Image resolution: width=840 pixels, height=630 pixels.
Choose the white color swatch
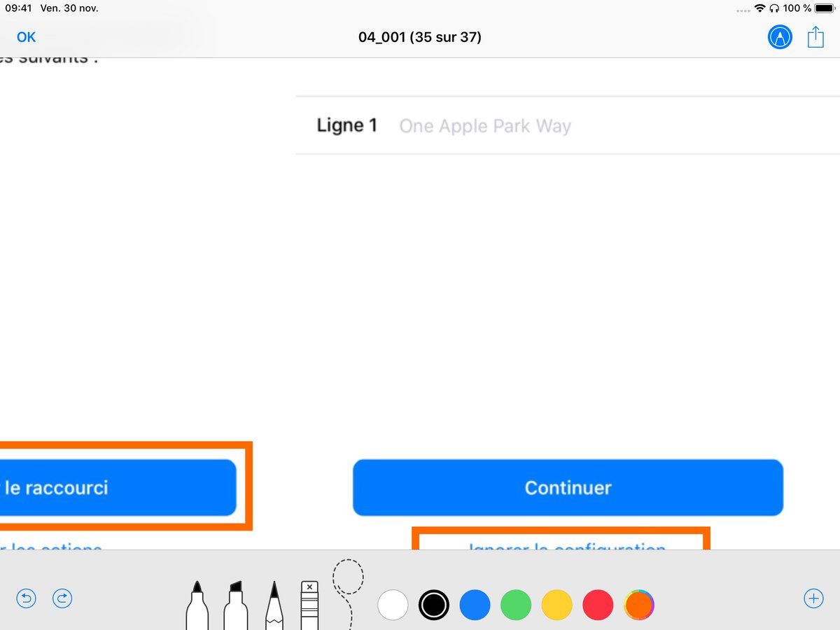393,605
